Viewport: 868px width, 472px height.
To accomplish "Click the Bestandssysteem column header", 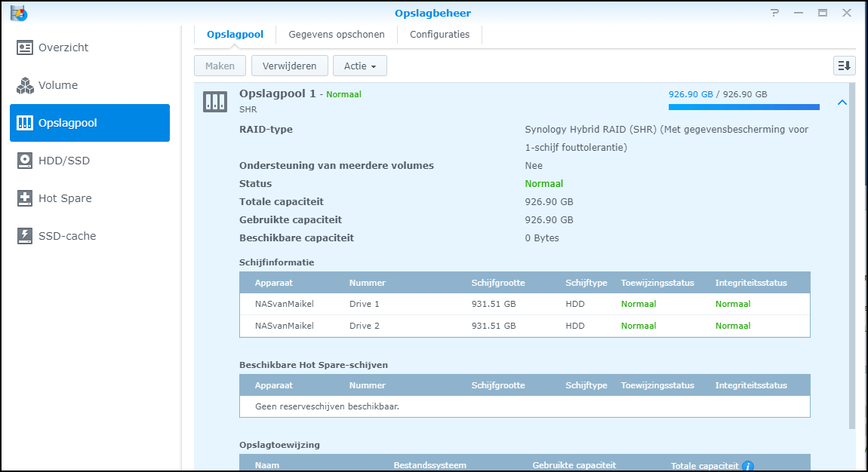I will (430, 465).
